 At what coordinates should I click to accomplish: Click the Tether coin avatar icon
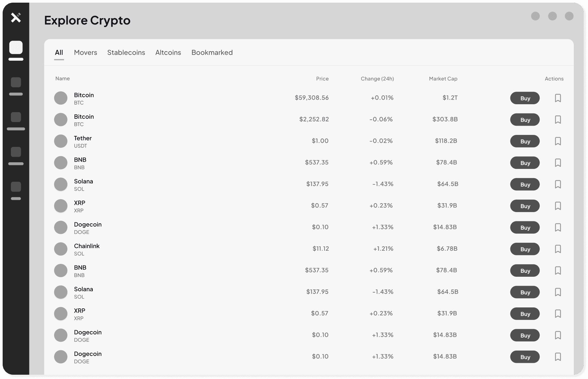61,141
